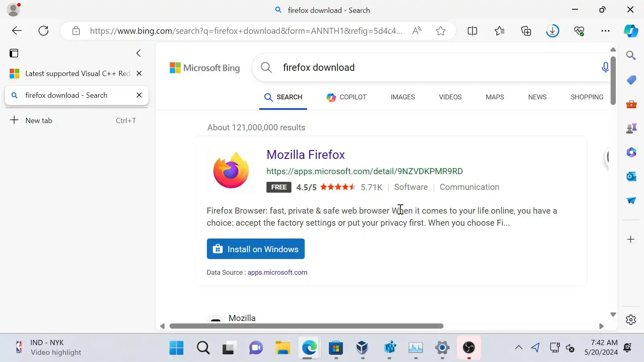Switch to IMAGES results
The width and height of the screenshot is (644, 362).
(402, 97)
